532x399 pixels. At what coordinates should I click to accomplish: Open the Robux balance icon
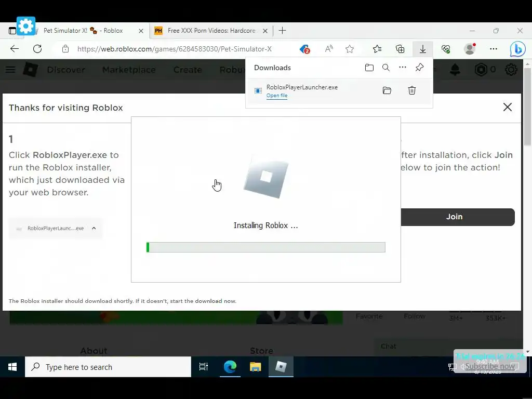point(481,70)
